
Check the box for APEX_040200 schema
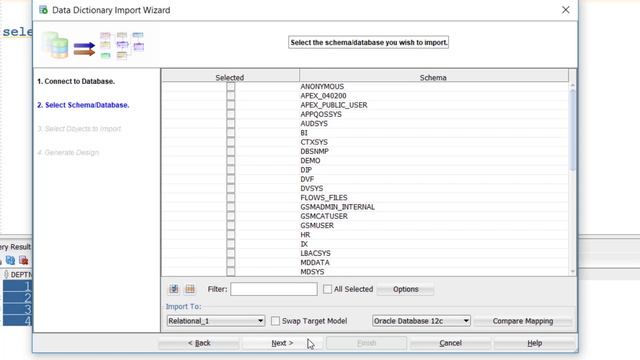(231, 96)
